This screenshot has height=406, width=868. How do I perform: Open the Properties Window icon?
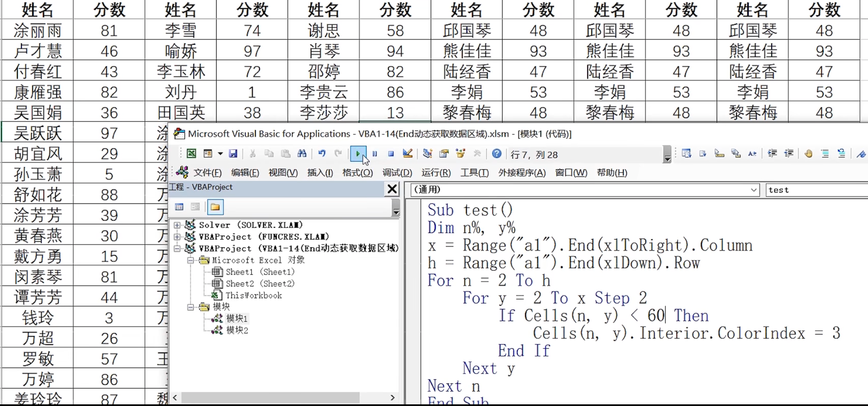[444, 153]
